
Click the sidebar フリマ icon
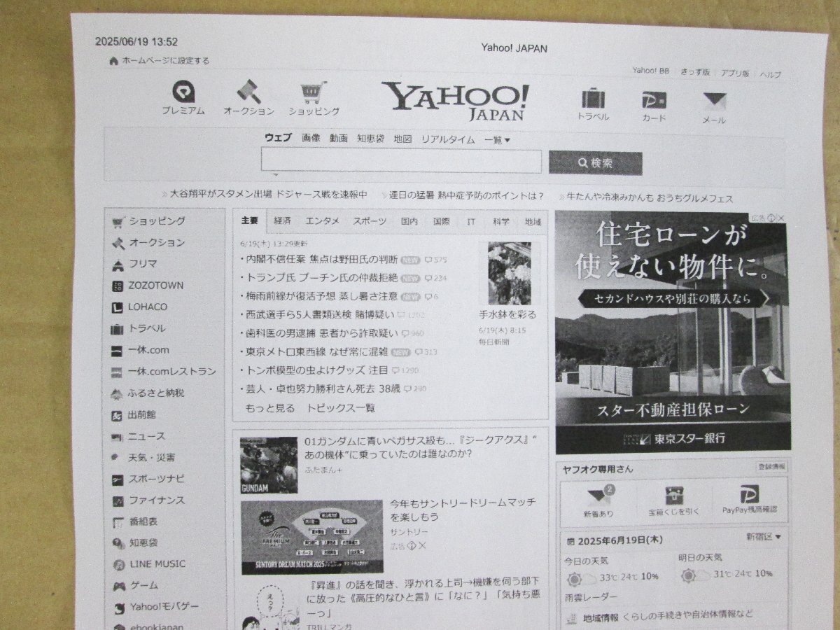[118, 265]
